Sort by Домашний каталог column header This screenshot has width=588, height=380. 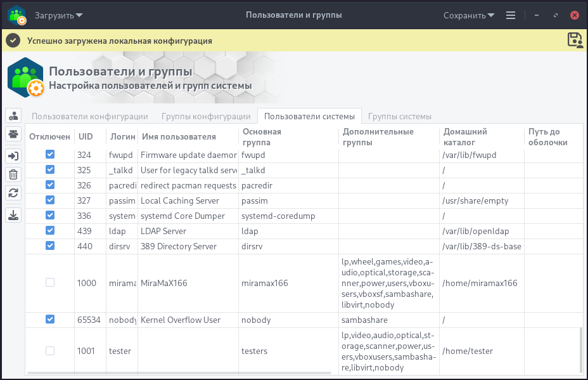pyautogui.click(x=482, y=136)
